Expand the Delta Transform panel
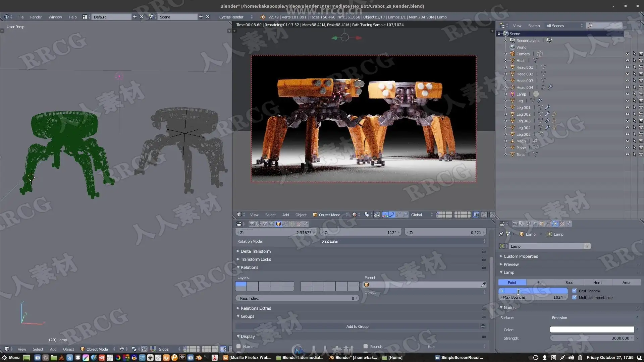The image size is (644, 362). click(x=255, y=251)
